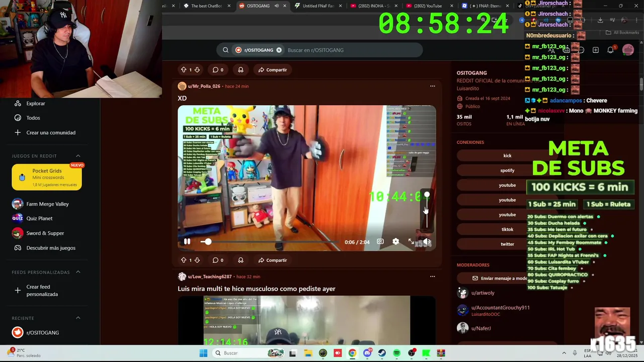Open comments on post above u/Mr_Polla_026
The height and width of the screenshot is (362, 644).
tap(218, 70)
